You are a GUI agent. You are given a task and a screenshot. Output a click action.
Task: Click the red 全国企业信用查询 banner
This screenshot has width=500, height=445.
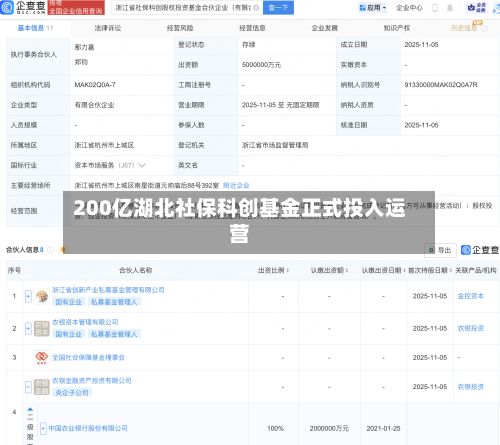76,7
